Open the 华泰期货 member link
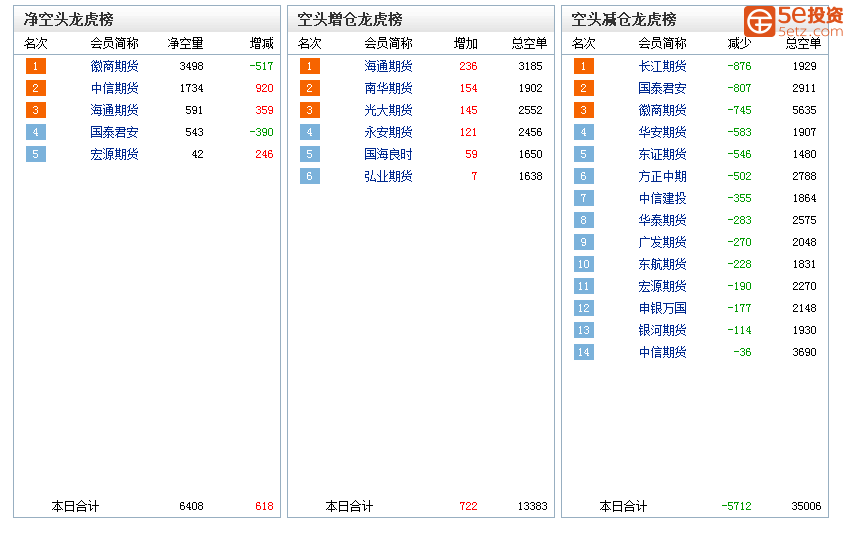The height and width of the screenshot is (550, 851). pos(662,220)
